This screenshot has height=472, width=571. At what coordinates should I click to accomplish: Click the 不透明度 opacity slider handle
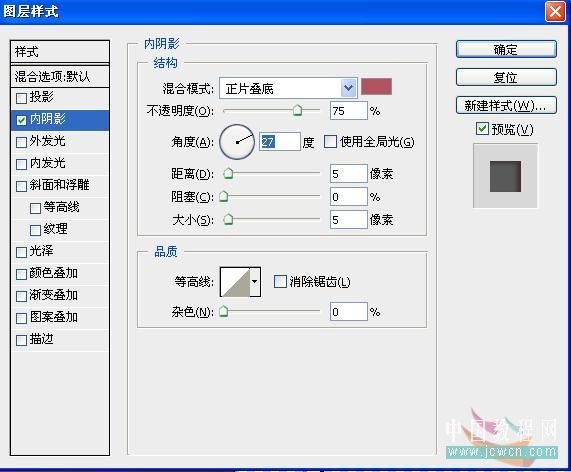point(298,110)
